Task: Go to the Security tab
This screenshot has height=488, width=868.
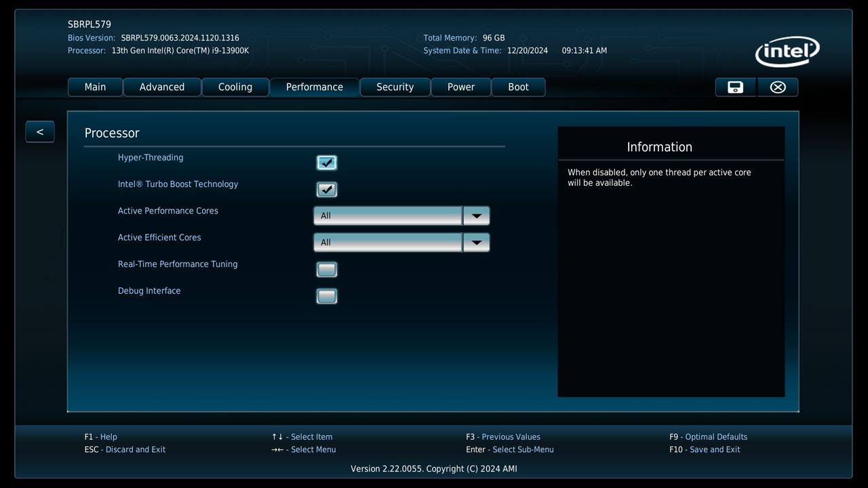Action: [x=395, y=87]
